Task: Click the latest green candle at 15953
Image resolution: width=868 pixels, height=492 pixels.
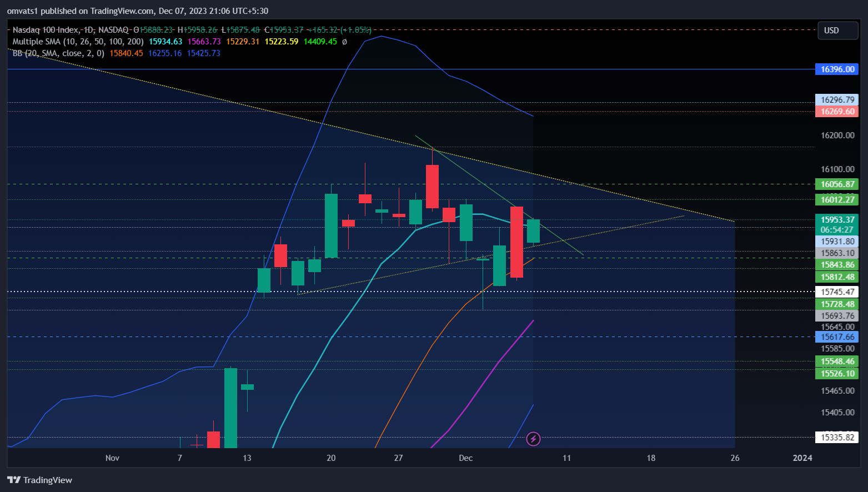Action: pos(533,231)
